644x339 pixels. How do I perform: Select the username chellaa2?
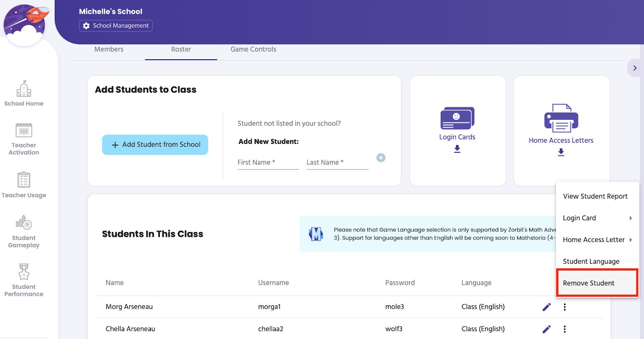271,329
